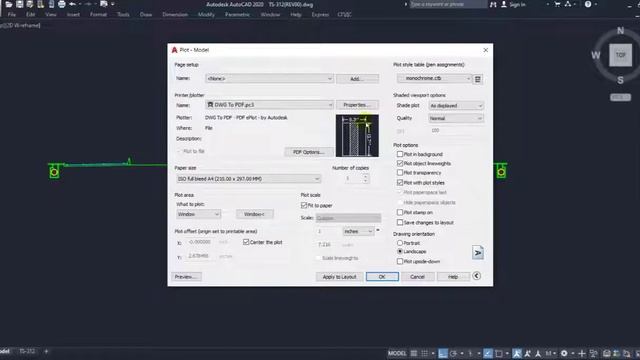Open the Quality dropdown
This screenshot has height=360, width=640.
456,118
